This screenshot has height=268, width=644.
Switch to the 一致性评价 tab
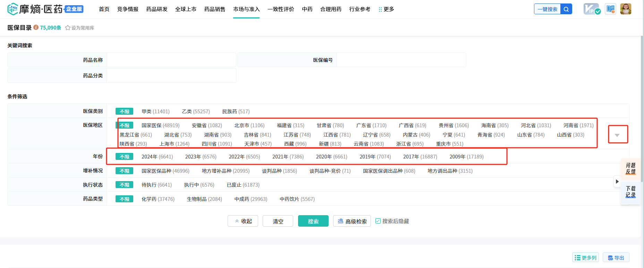[x=281, y=9]
